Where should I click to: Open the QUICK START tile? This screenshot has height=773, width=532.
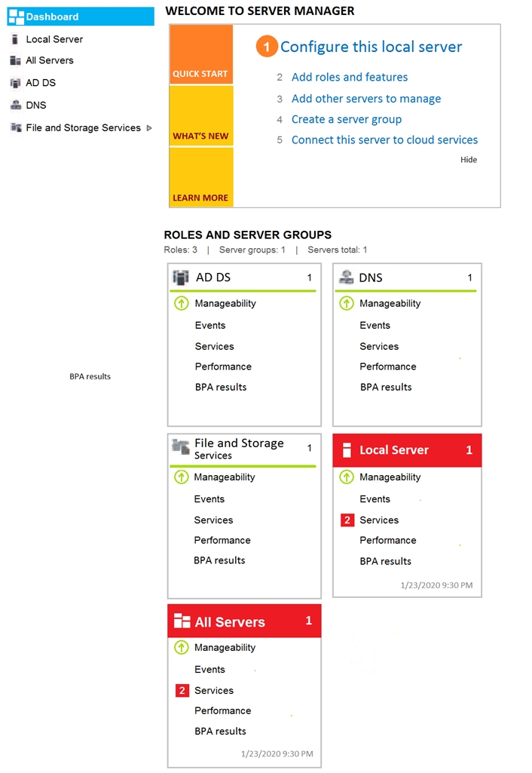click(x=201, y=54)
